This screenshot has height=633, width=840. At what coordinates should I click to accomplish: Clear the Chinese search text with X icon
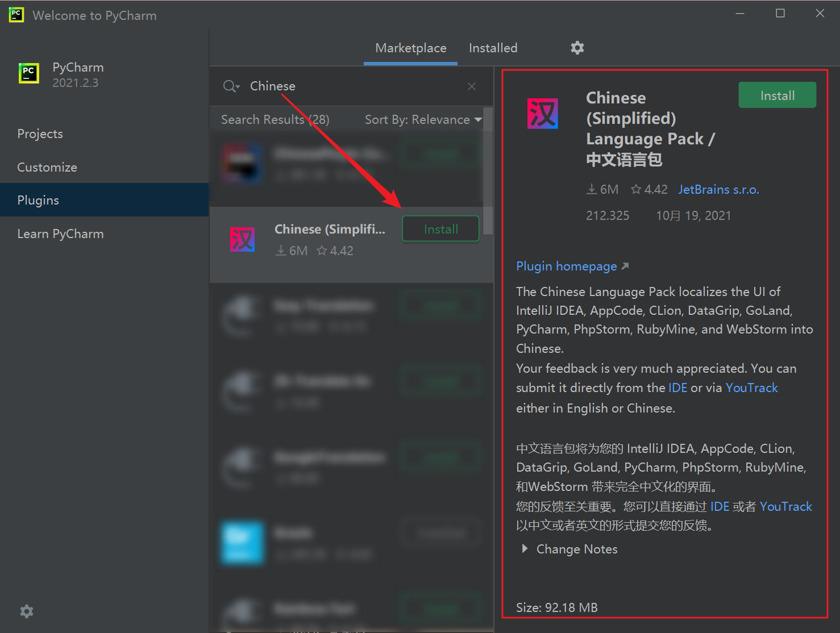coord(471,86)
